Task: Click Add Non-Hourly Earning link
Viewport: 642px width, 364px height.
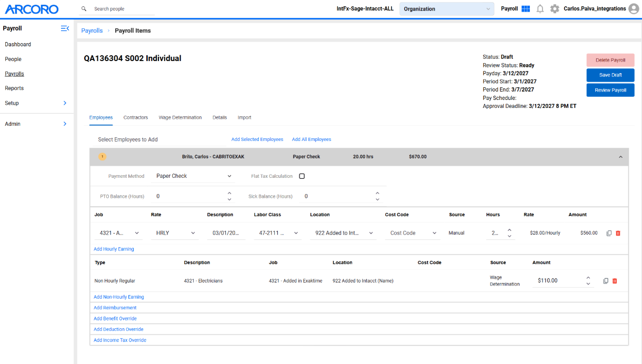Action: 119,297
